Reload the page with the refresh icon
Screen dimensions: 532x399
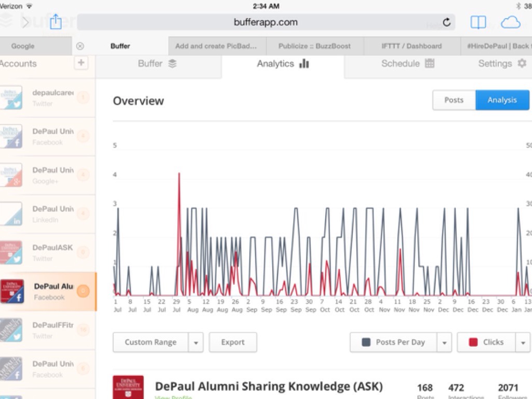pos(446,22)
